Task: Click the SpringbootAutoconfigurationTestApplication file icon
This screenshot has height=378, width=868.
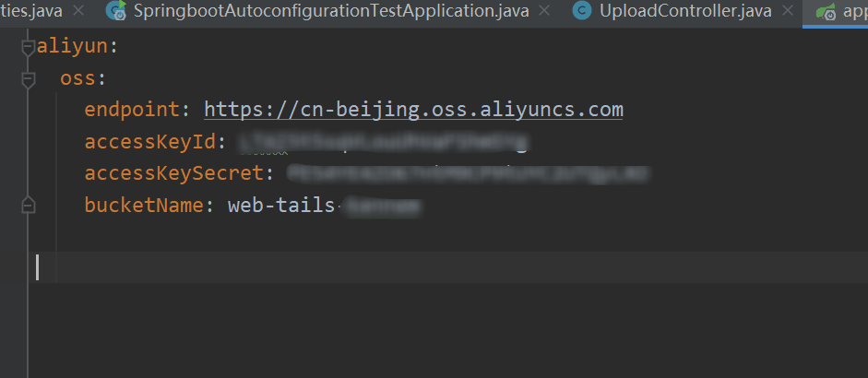Action: [x=117, y=12]
